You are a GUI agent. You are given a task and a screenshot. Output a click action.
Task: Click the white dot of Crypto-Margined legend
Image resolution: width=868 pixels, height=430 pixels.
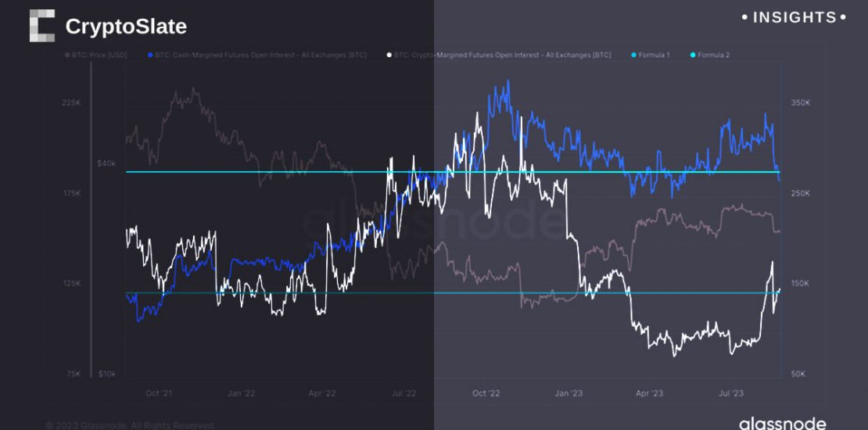(389, 56)
